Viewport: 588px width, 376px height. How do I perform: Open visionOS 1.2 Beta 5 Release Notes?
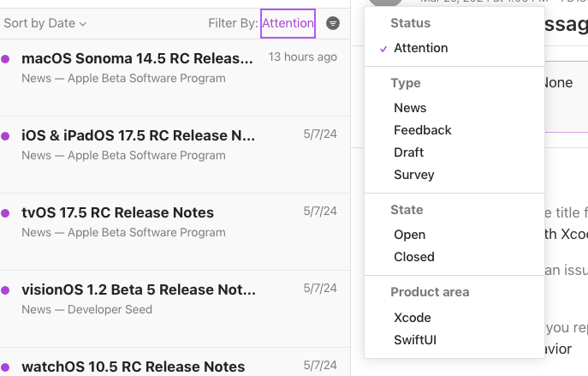coord(175,309)
